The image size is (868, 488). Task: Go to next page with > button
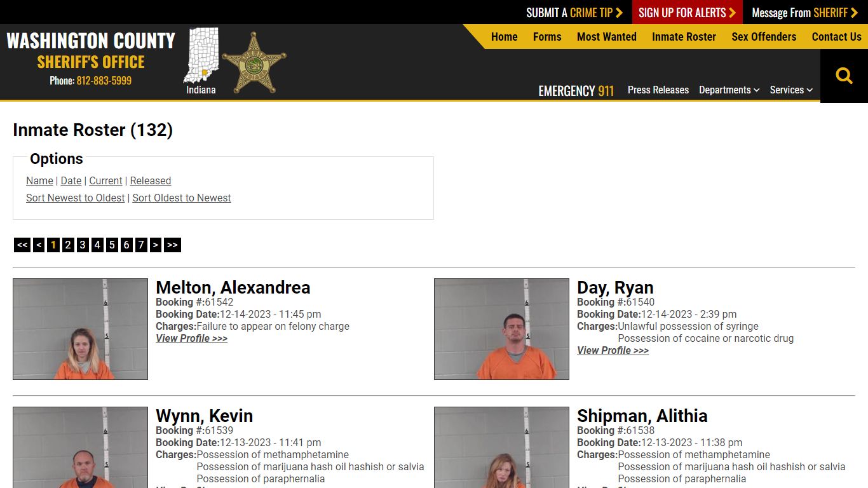[x=156, y=245]
